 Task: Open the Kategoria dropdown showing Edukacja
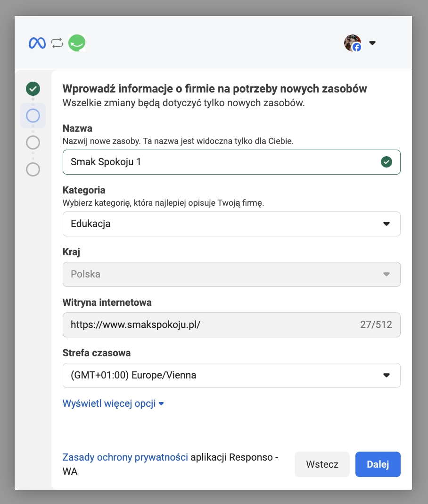tap(231, 224)
